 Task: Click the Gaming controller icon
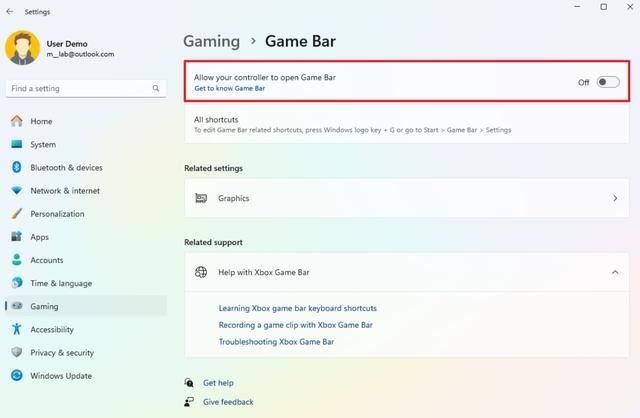click(x=17, y=306)
